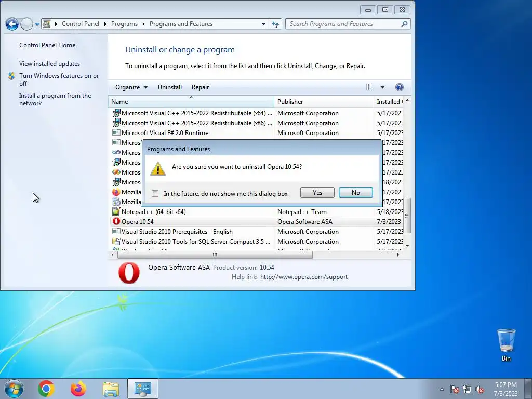Image resolution: width=532 pixels, height=399 pixels.
Task: Open the view options dropdown arrow
Action: [x=382, y=87]
